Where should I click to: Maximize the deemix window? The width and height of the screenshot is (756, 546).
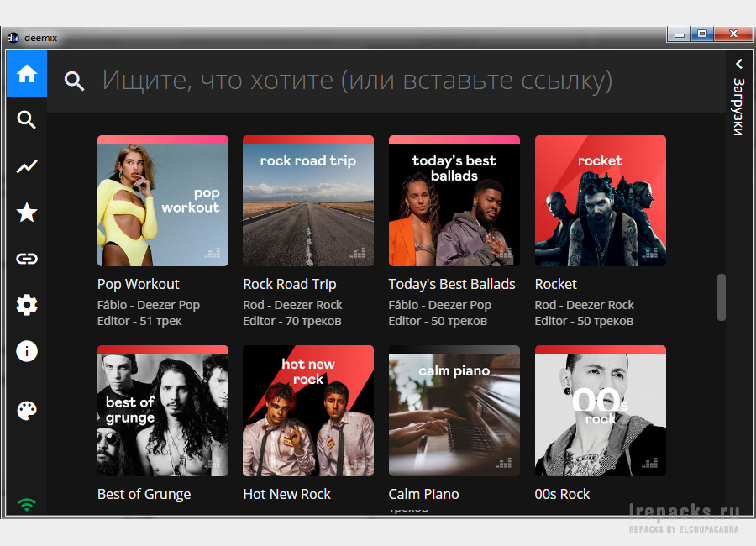(x=702, y=34)
